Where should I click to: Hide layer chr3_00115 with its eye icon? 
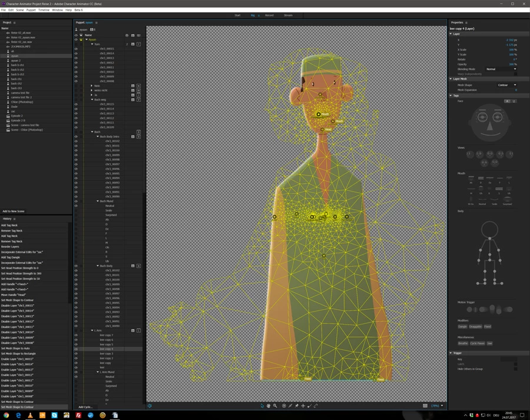[76, 104]
